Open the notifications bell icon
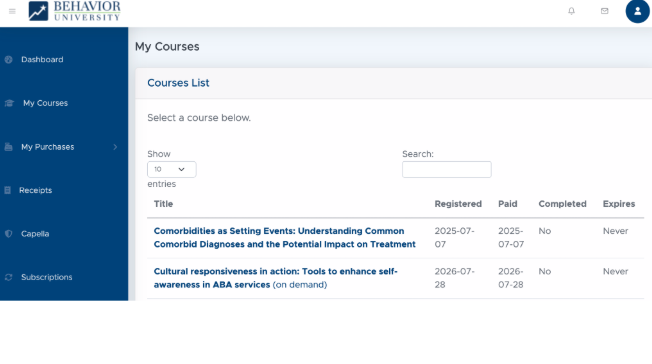This screenshot has height=364, width=652. point(571,11)
